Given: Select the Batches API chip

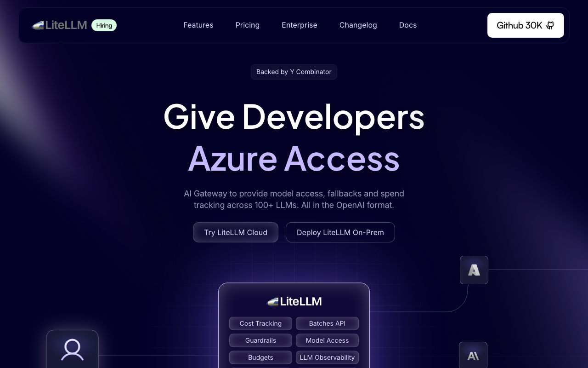Looking at the screenshot, I should (x=327, y=323).
